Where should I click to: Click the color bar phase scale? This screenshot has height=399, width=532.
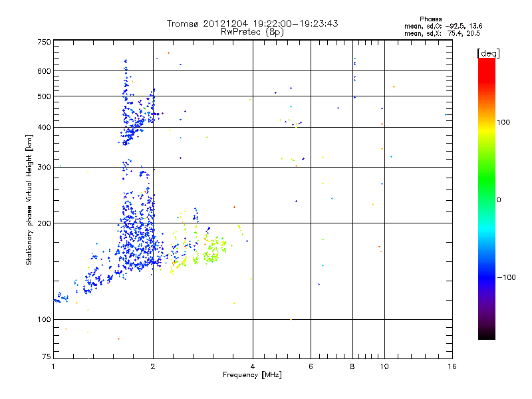487,198
